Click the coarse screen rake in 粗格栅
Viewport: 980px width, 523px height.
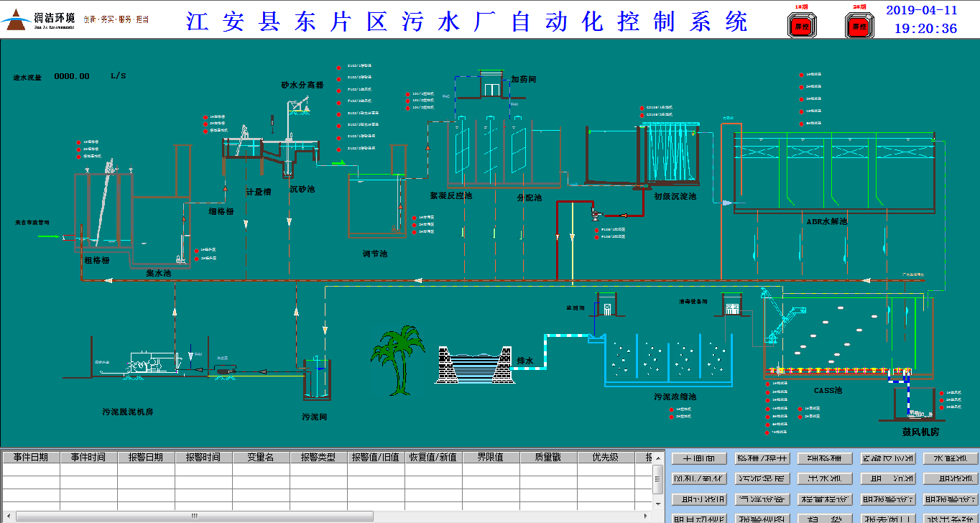coord(110,201)
